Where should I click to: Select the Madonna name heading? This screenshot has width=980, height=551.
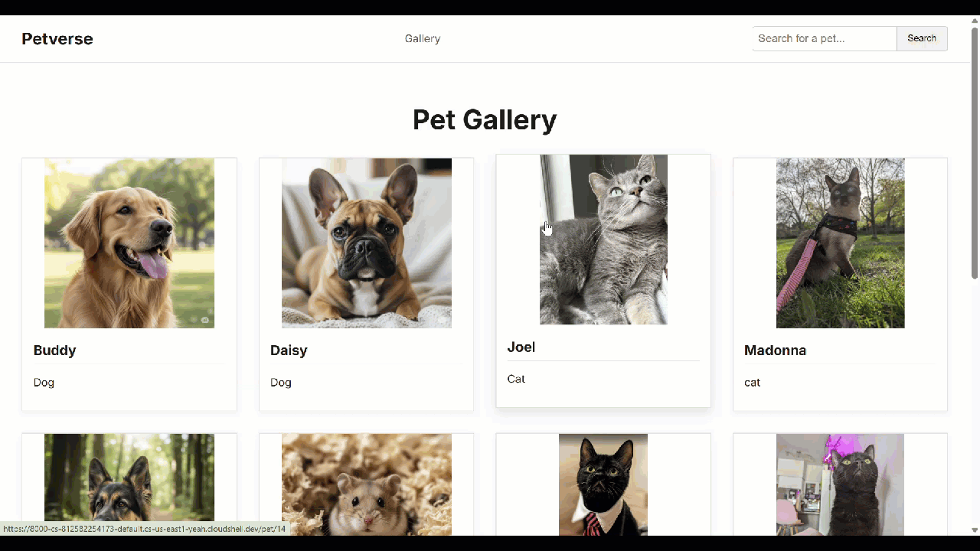click(x=775, y=350)
